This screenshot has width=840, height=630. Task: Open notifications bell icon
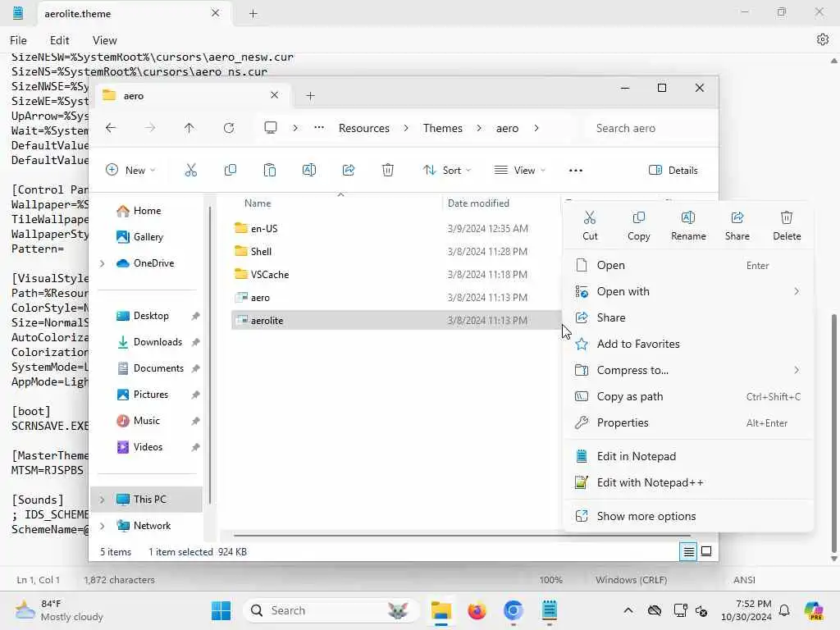[x=784, y=610]
